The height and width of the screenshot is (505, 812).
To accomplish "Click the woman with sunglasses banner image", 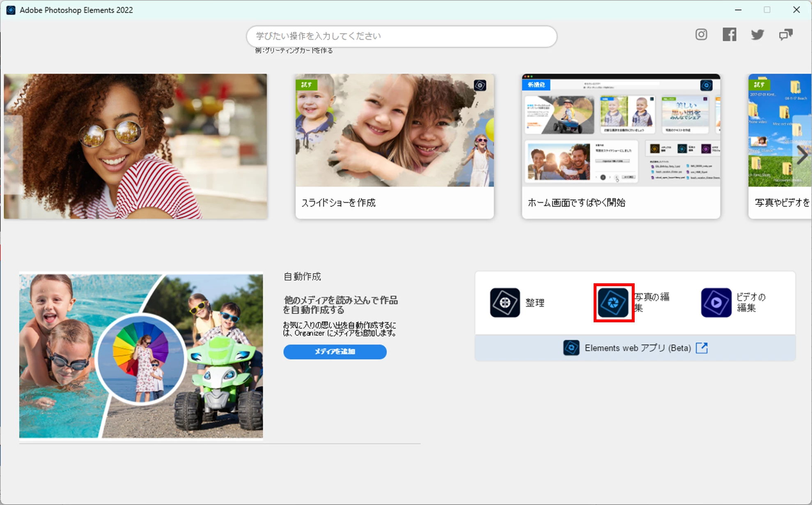I will click(135, 146).
